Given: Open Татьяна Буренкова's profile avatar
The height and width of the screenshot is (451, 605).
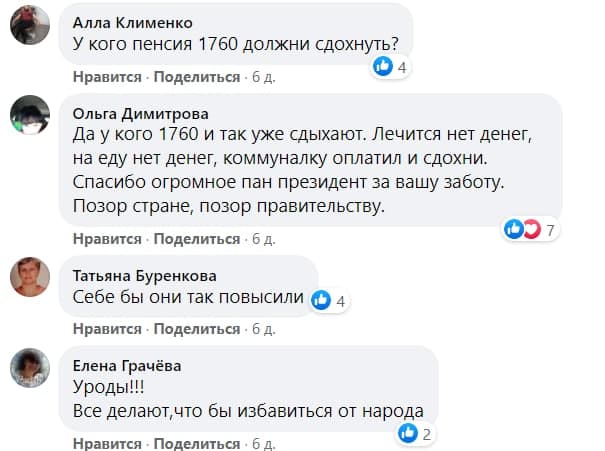Looking at the screenshot, I should [30, 276].
